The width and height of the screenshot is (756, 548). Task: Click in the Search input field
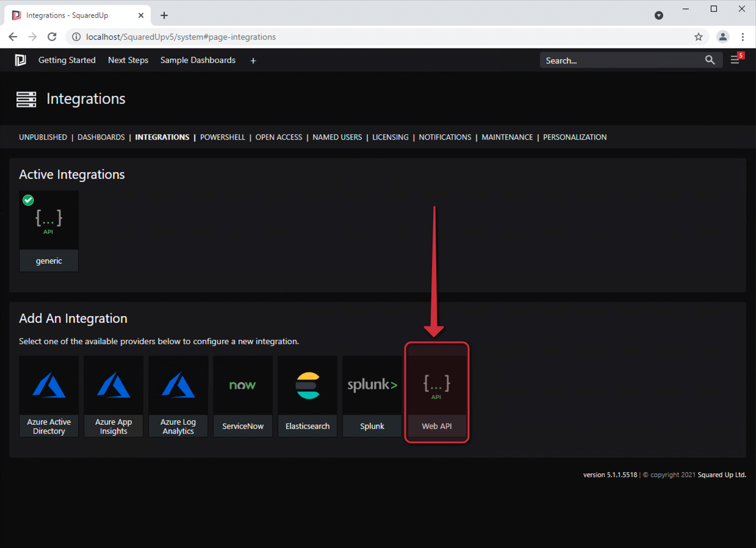(x=621, y=60)
